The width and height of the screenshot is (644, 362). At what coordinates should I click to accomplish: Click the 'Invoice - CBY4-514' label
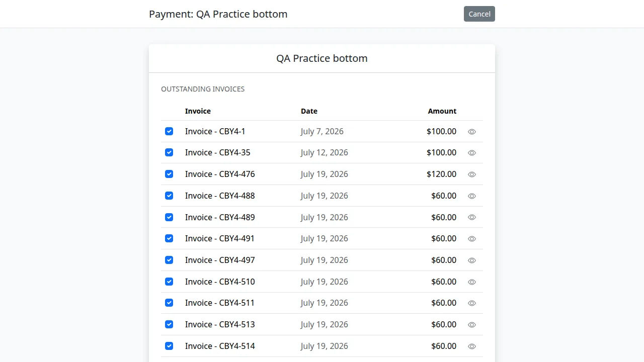click(x=220, y=346)
